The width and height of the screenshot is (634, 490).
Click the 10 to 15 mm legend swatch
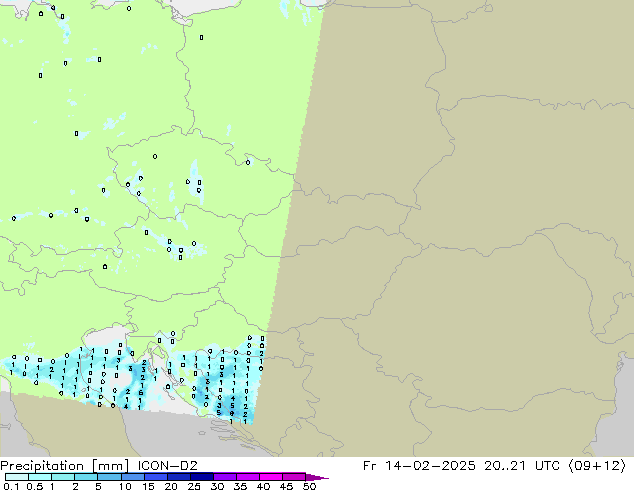(x=133, y=477)
